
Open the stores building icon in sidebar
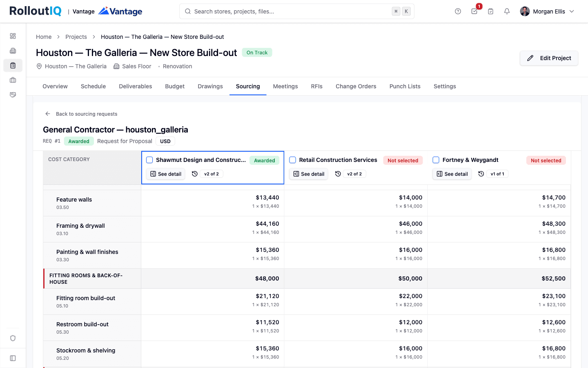point(13,51)
